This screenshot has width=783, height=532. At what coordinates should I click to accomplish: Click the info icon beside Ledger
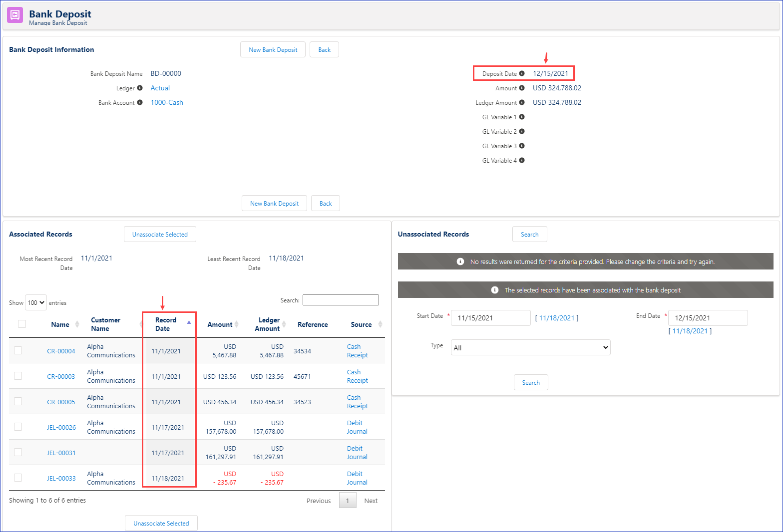pos(140,88)
